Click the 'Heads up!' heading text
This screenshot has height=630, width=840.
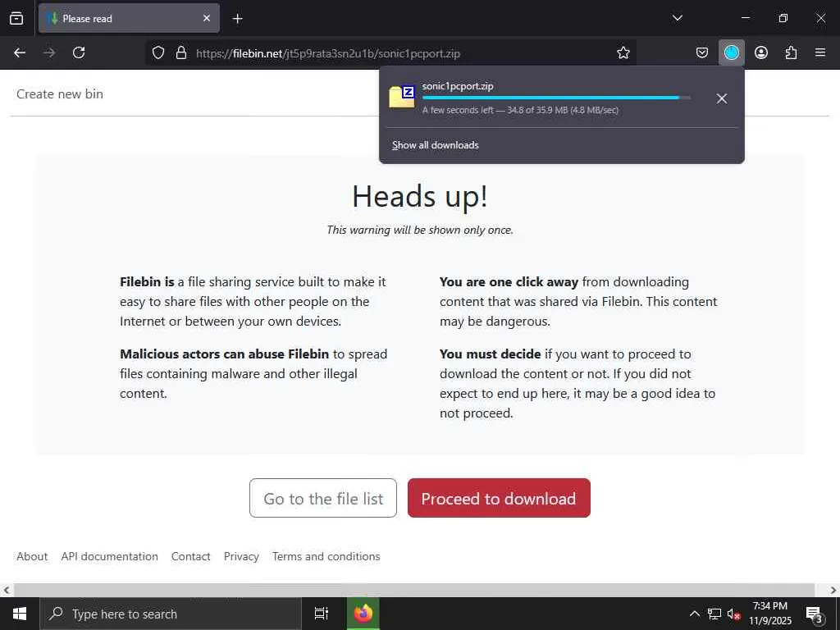pos(420,196)
